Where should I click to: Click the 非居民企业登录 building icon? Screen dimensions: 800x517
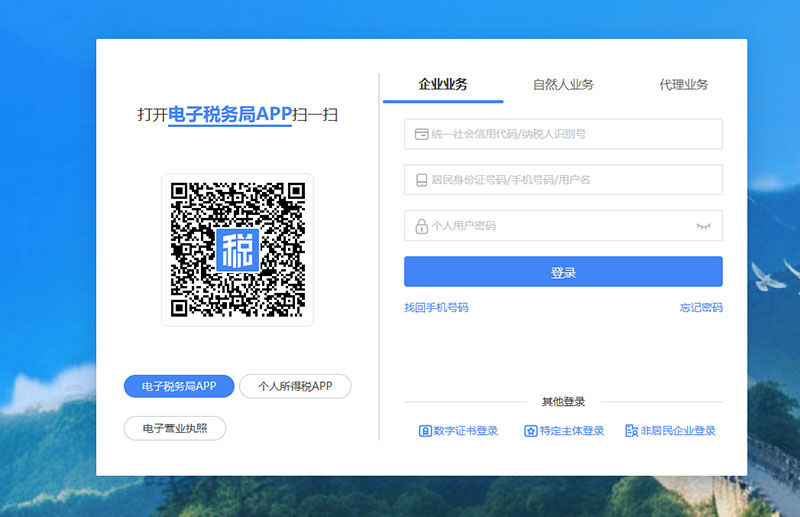pos(632,431)
